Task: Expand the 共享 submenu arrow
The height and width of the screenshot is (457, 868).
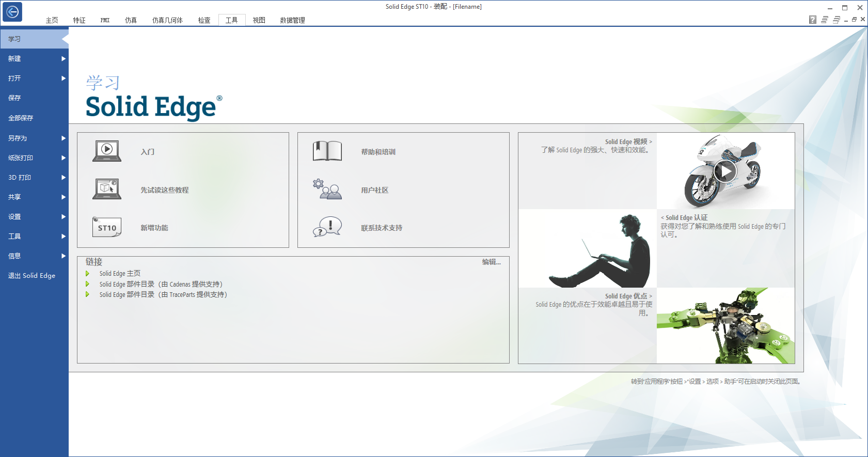Action: (x=64, y=197)
